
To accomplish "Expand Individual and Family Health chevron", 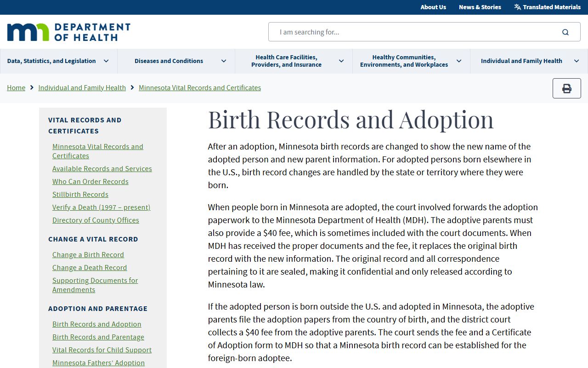I will coord(577,61).
